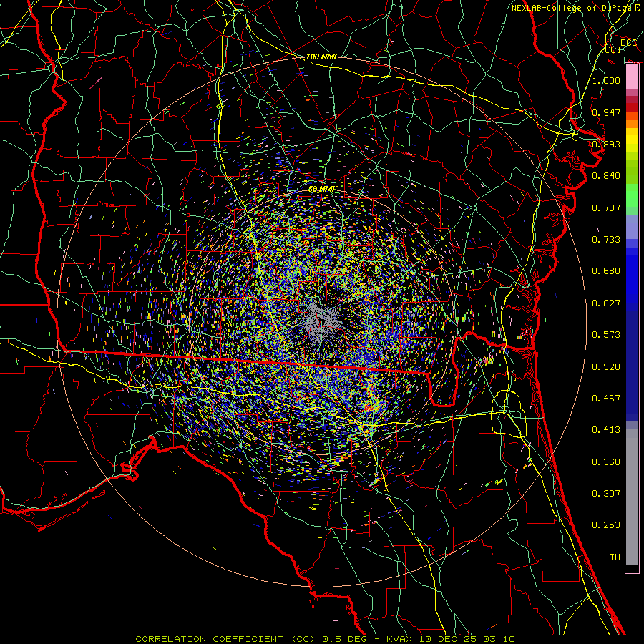Select the 0.360 legend value

pyautogui.click(x=606, y=462)
